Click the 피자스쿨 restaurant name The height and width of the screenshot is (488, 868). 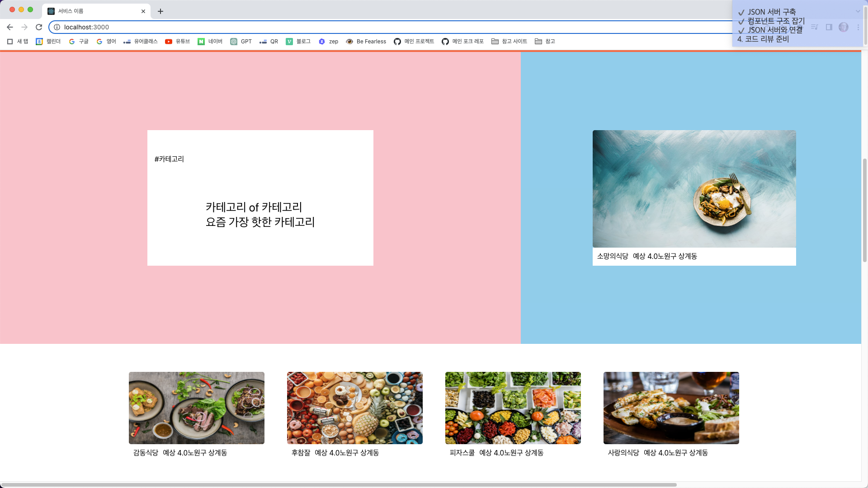pyautogui.click(x=462, y=453)
